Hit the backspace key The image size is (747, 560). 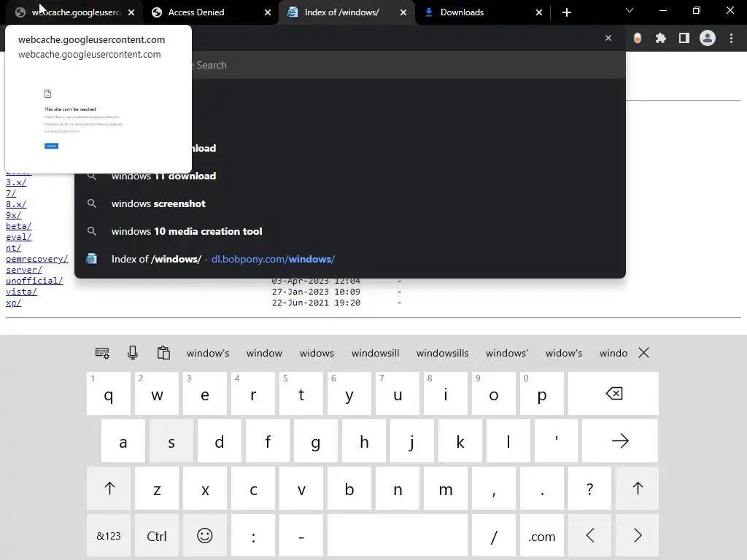click(x=614, y=394)
